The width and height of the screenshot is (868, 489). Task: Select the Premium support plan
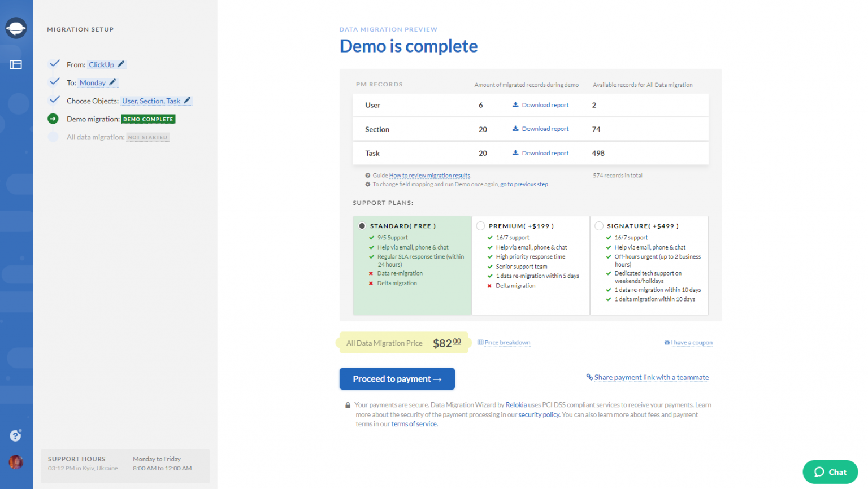point(480,225)
